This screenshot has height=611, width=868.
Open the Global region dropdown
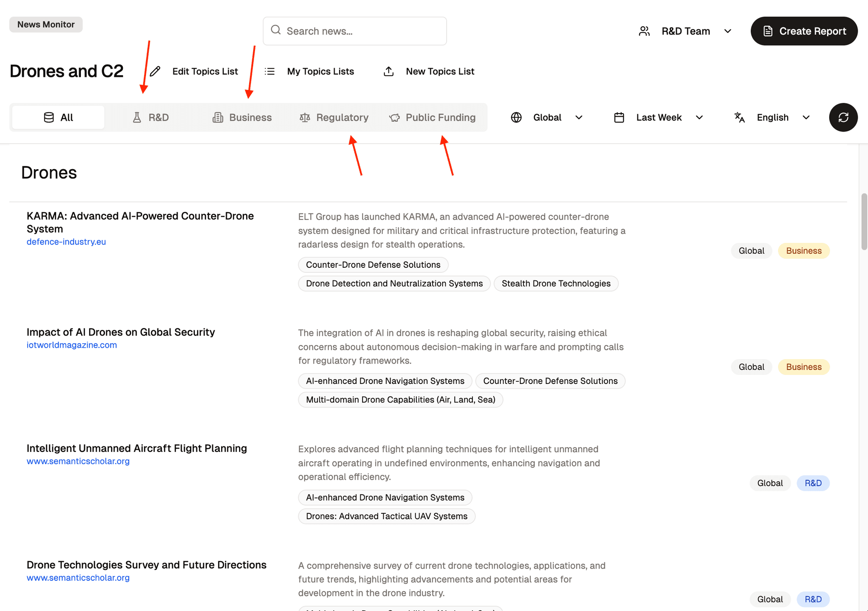point(547,118)
